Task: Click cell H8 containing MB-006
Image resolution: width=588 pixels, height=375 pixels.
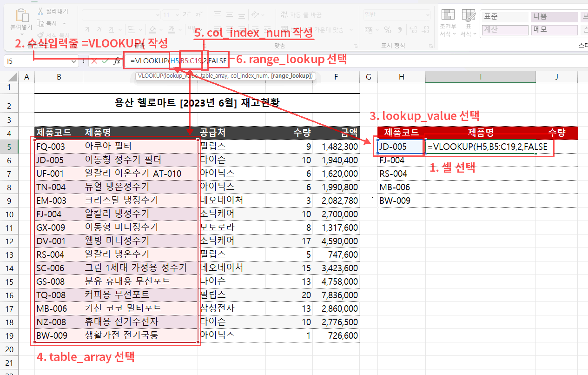Action: point(401,187)
